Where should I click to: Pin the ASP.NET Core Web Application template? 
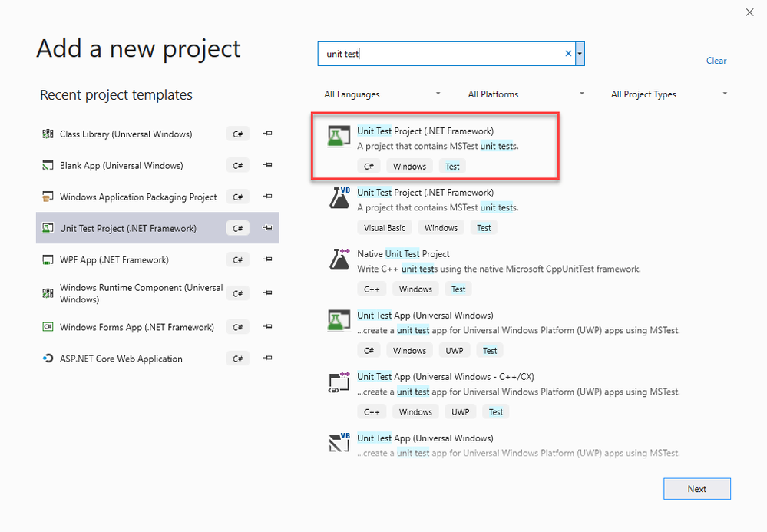pos(268,358)
